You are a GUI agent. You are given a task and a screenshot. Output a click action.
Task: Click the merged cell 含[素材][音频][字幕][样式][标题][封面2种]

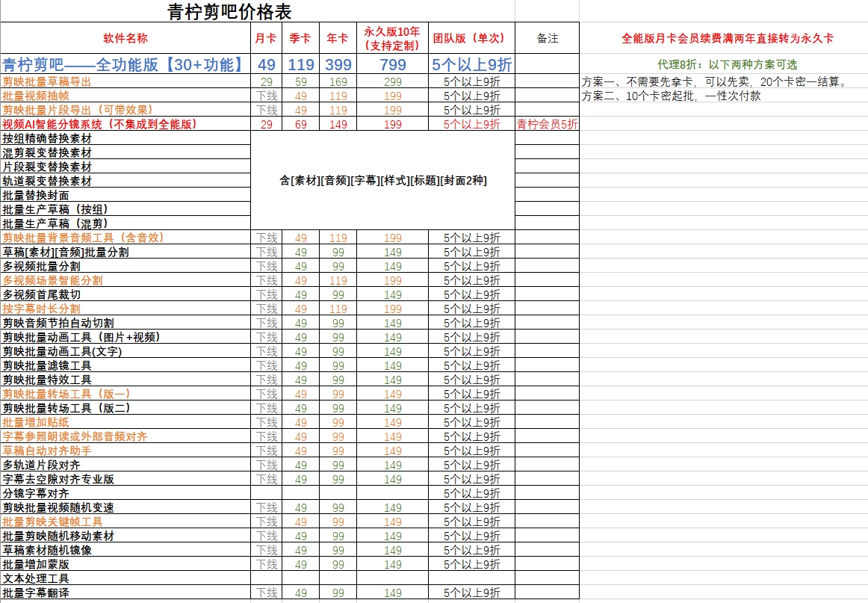coord(382,181)
